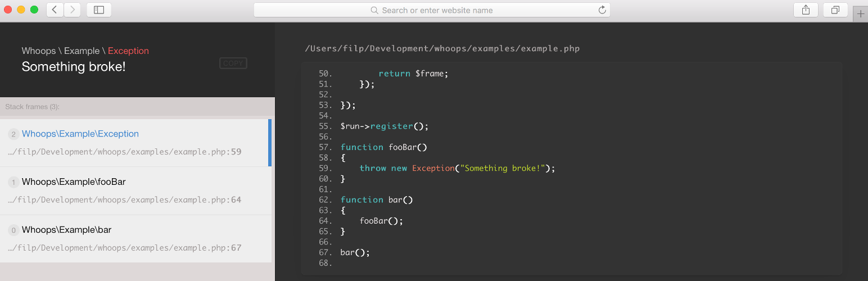Open a new tab with plus icon

coord(861,14)
